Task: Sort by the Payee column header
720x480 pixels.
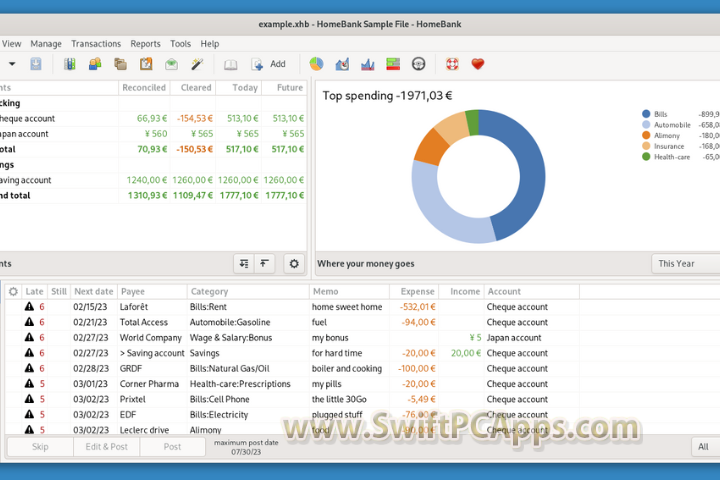Action: (152, 292)
